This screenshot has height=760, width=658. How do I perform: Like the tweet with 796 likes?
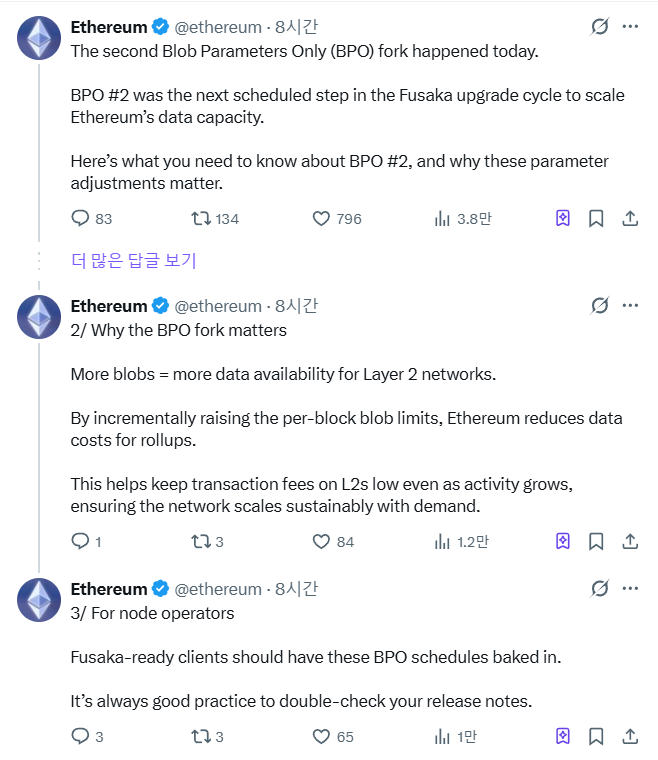click(x=321, y=218)
